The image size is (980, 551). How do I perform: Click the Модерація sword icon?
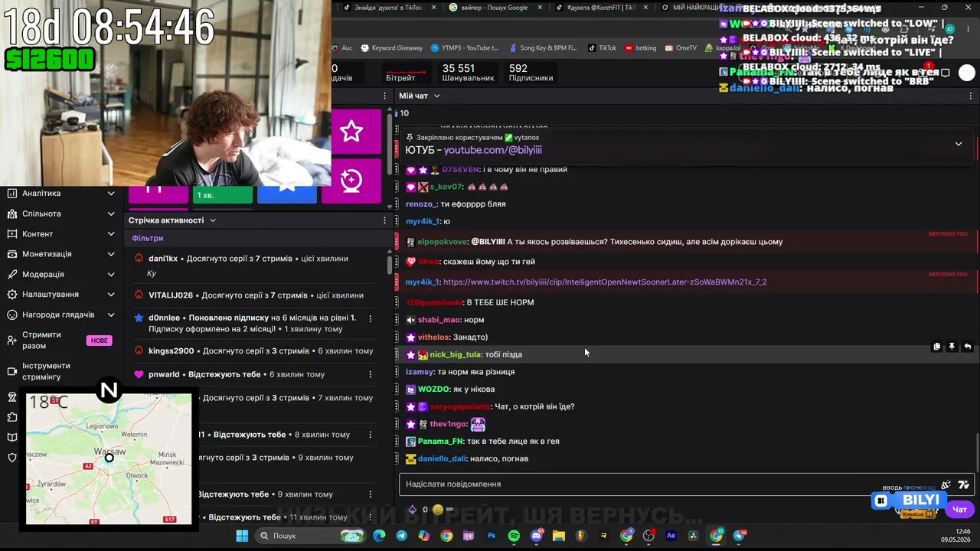pos(12,274)
